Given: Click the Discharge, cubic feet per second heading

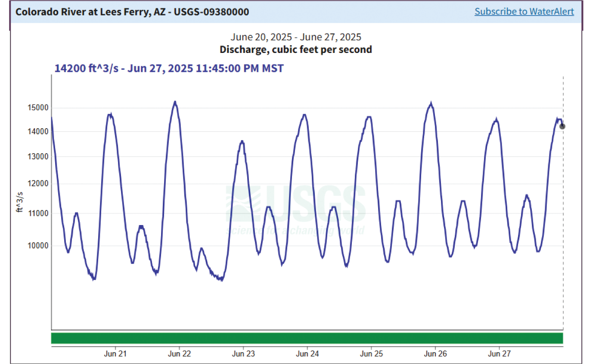Looking at the screenshot, I should point(295,49).
